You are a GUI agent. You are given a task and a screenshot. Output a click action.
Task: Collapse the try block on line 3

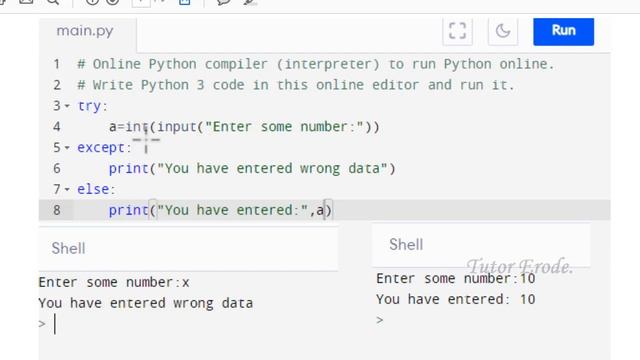click(x=67, y=106)
